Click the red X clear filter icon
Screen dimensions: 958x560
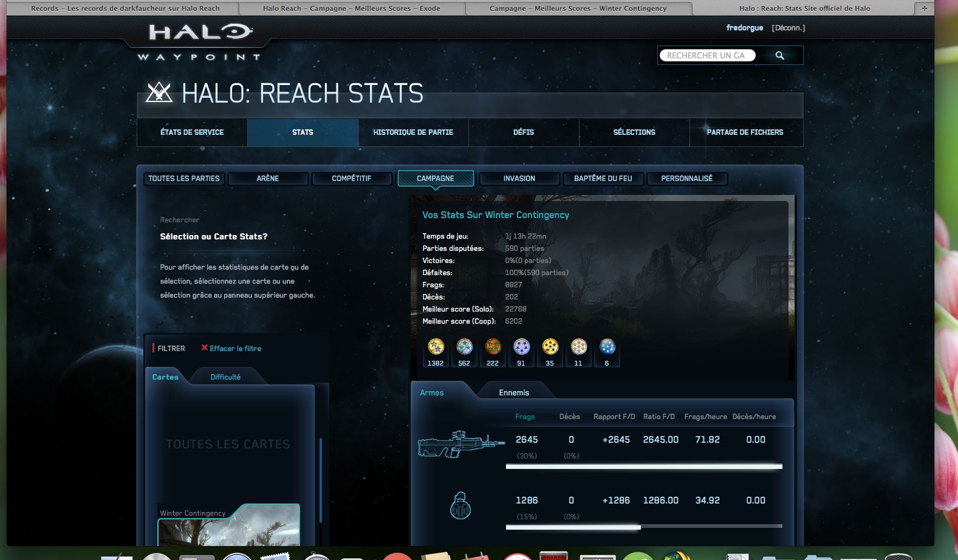pos(205,348)
